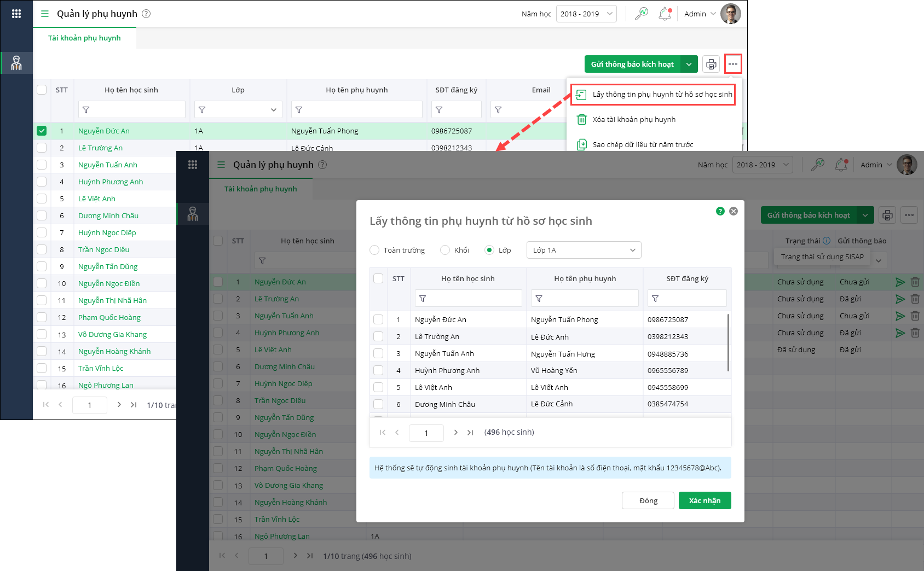Image resolution: width=924 pixels, height=571 pixels.
Task: Select the parent management sidebar icon in the back window
Action: (16, 63)
